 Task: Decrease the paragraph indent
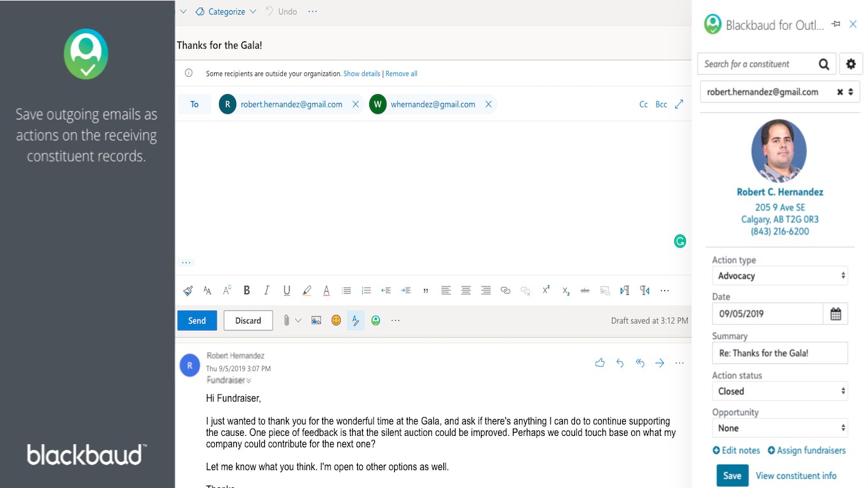pyautogui.click(x=386, y=290)
